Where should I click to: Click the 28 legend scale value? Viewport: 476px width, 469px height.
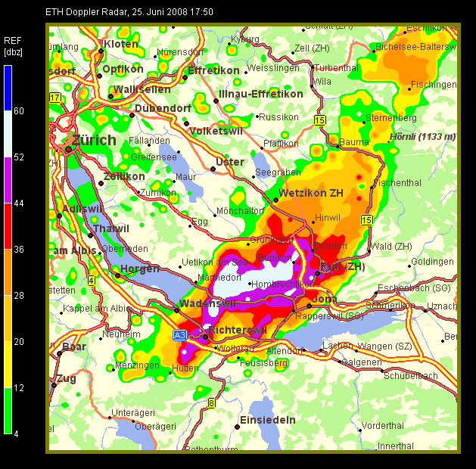coord(19,296)
